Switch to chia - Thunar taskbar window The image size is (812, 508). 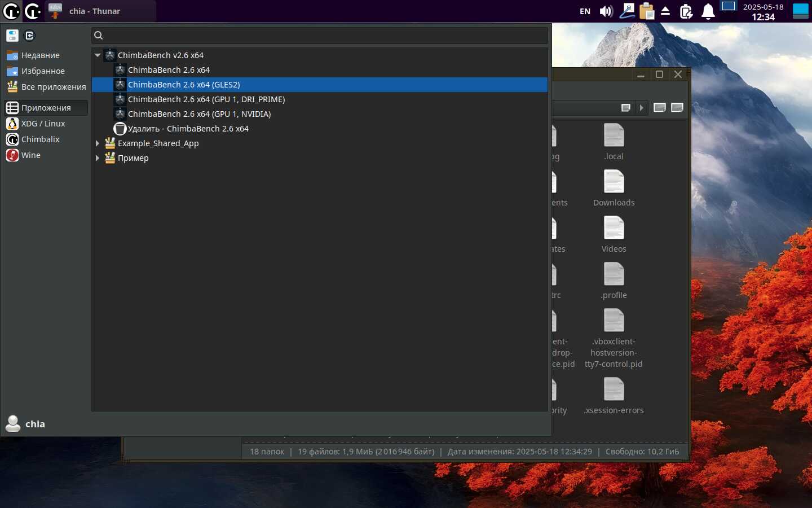pos(100,11)
